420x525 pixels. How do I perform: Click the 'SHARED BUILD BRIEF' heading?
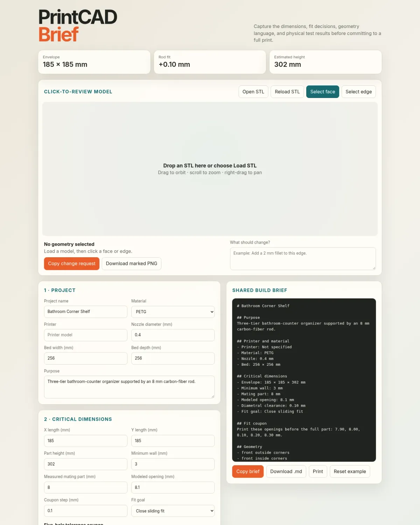(x=260, y=290)
